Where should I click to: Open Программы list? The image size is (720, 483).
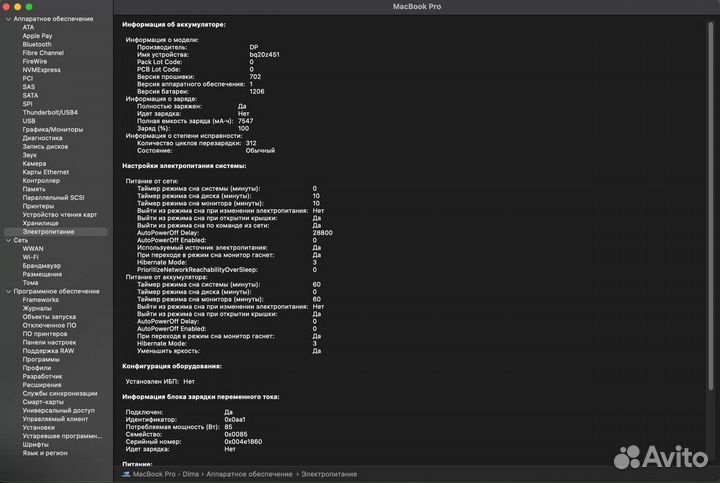tap(41, 359)
